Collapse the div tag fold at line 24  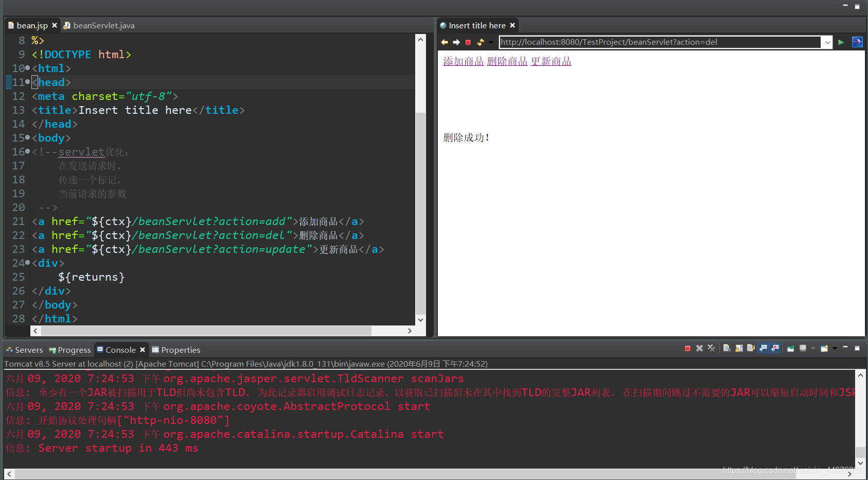point(27,263)
